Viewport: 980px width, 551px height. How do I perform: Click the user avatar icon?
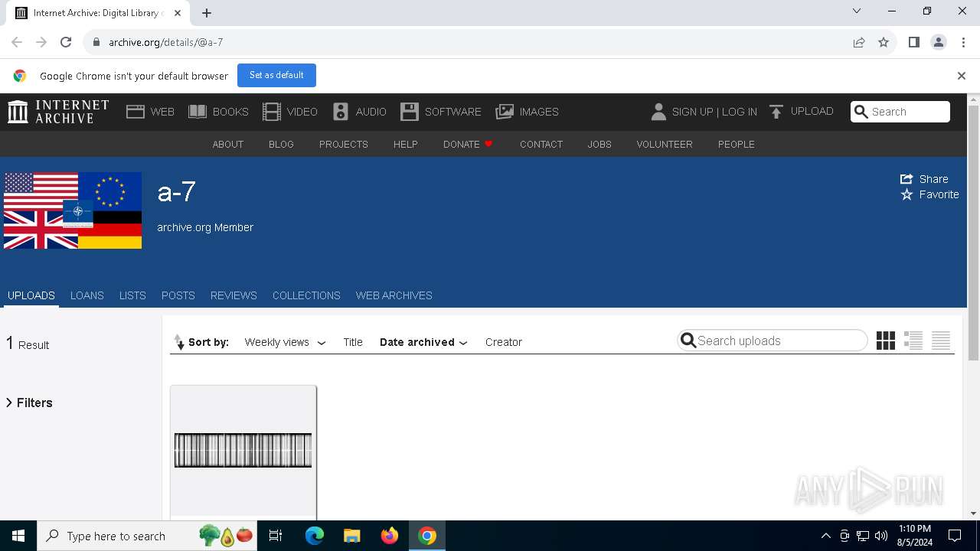pos(658,112)
